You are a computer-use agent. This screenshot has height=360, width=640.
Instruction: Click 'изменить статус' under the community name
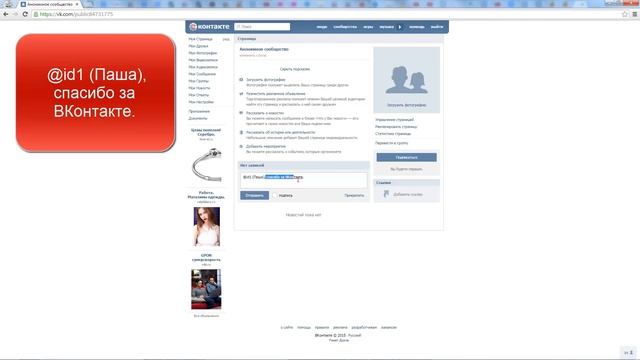click(253, 55)
